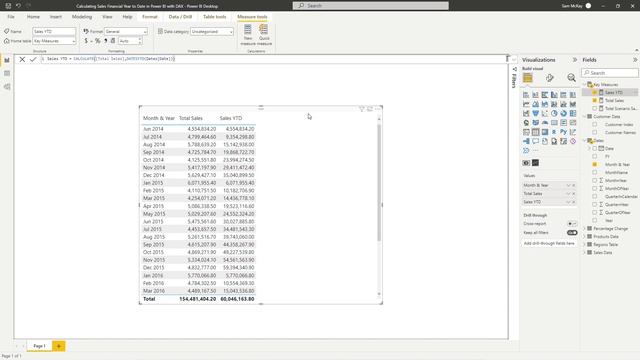Screen dimensions: 640x360
Task: Click the Fields pane search box
Action: 610,73
